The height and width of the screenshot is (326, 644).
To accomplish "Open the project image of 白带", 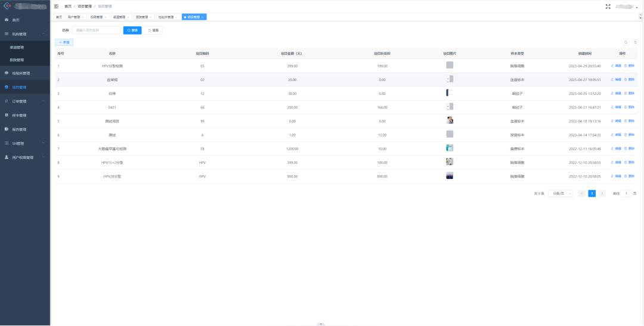I will point(450,93).
